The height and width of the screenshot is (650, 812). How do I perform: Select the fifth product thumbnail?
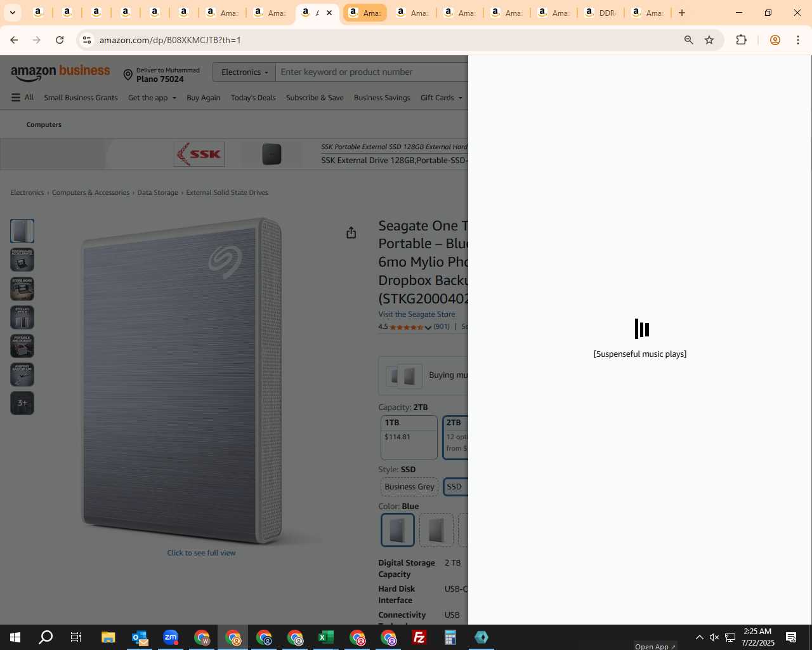click(22, 346)
